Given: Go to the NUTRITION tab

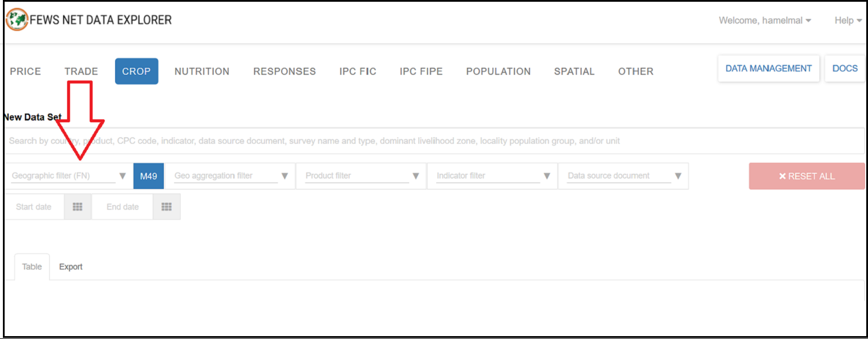Looking at the screenshot, I should (x=202, y=71).
